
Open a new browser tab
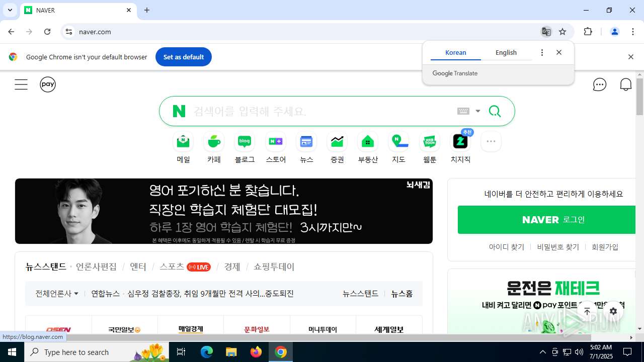point(147,10)
